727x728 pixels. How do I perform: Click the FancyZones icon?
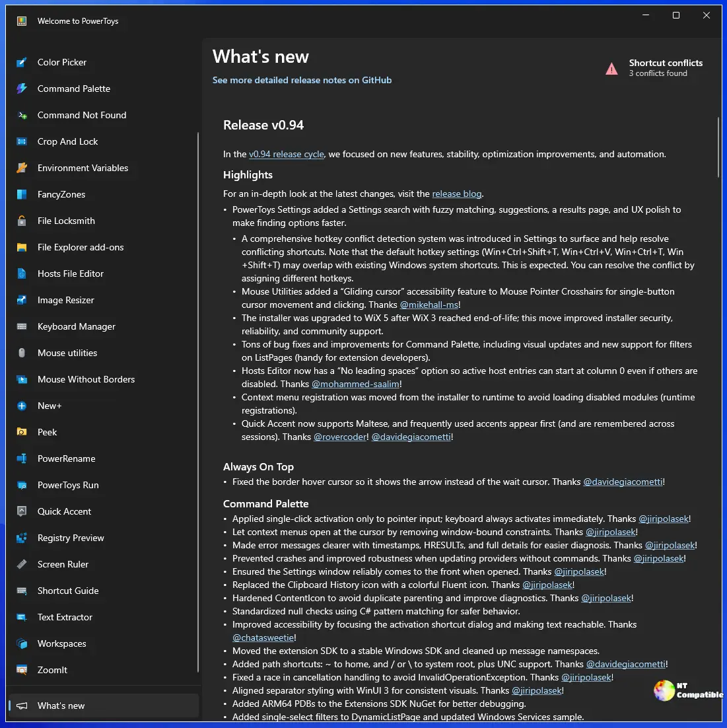pyautogui.click(x=22, y=194)
